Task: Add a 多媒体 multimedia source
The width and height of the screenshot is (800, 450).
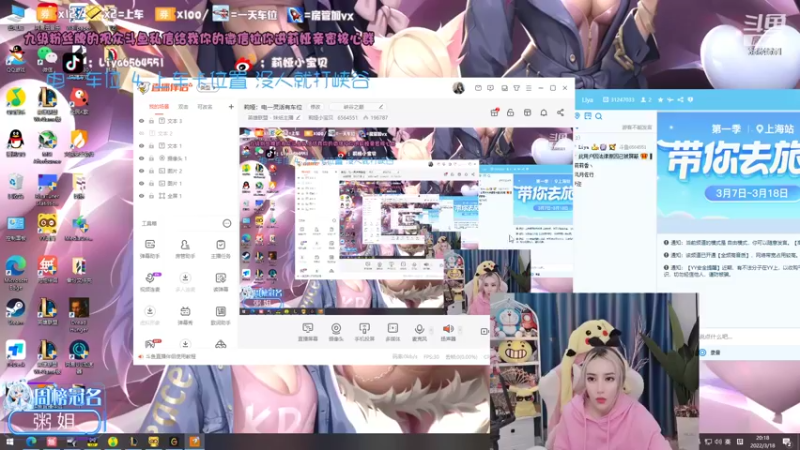Action: click(392, 332)
